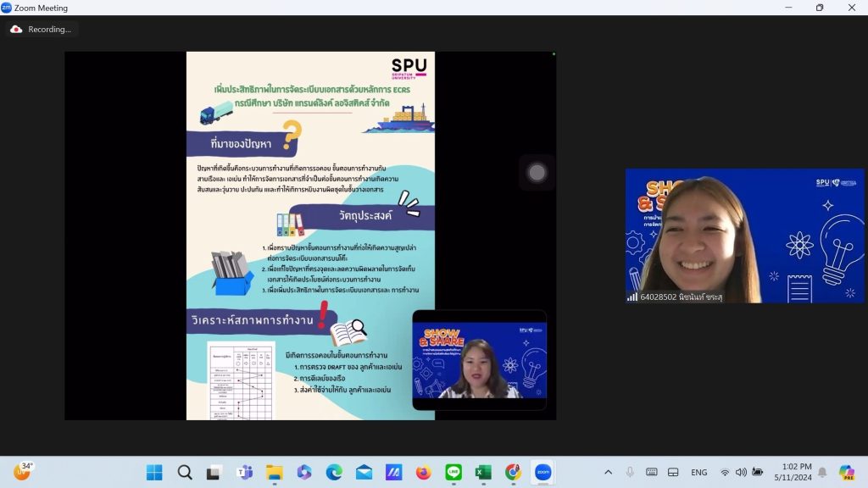Check battery status in system tray
Viewport: 868px width, 488px height.
[x=757, y=473]
